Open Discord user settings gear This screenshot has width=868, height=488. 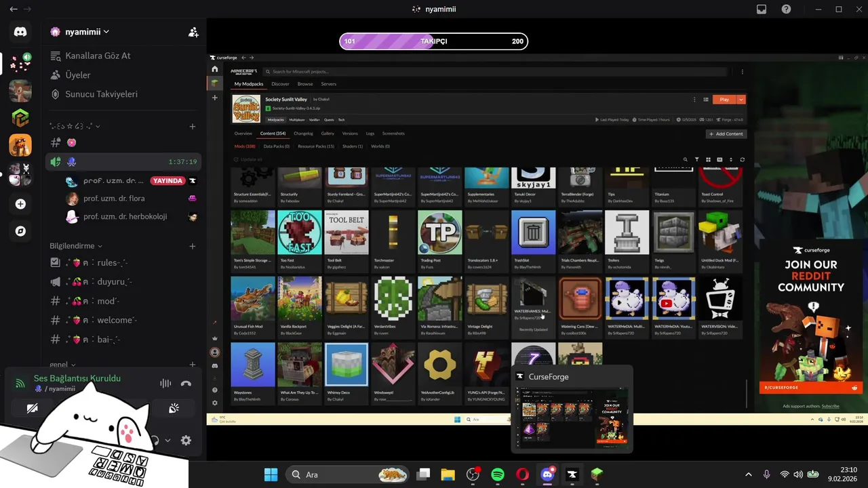(x=186, y=441)
